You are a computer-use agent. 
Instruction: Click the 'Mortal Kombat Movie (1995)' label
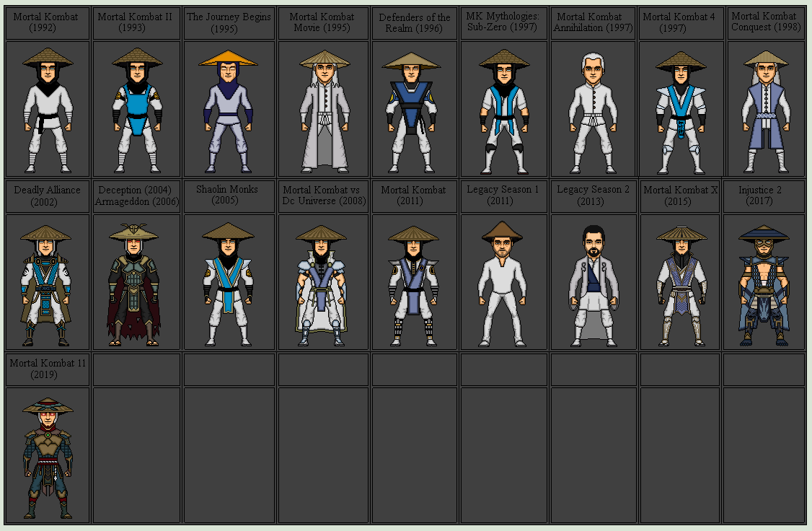(322, 22)
